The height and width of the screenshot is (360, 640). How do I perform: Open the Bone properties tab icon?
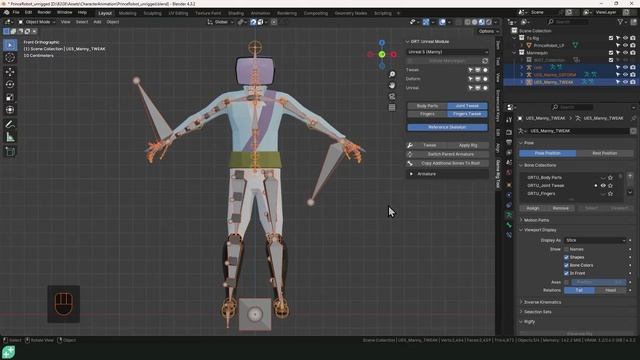coord(509,225)
